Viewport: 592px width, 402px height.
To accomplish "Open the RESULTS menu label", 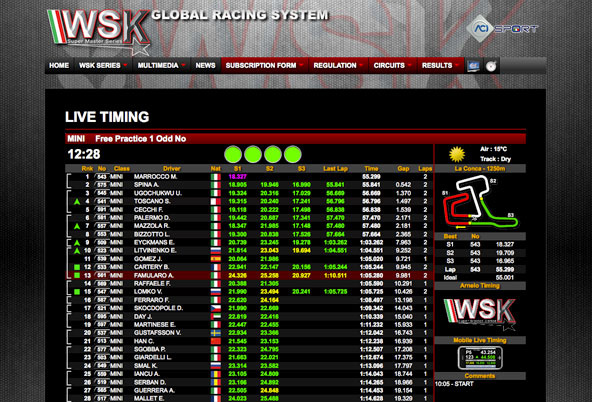I will (437, 66).
